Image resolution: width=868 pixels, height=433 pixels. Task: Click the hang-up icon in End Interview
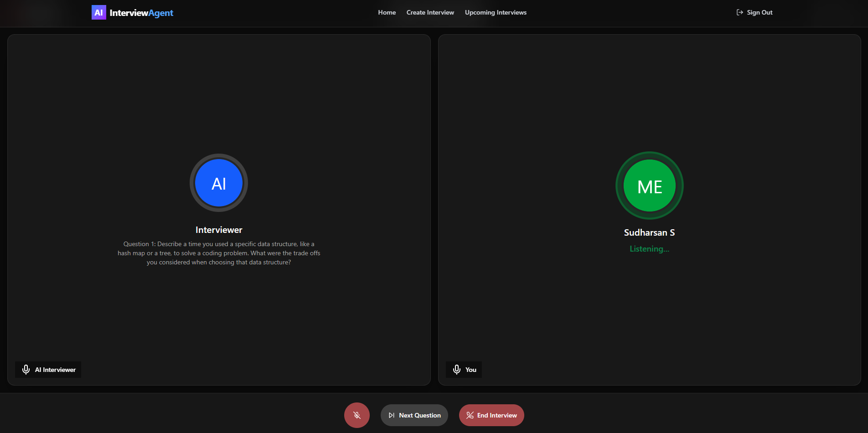[x=470, y=415]
